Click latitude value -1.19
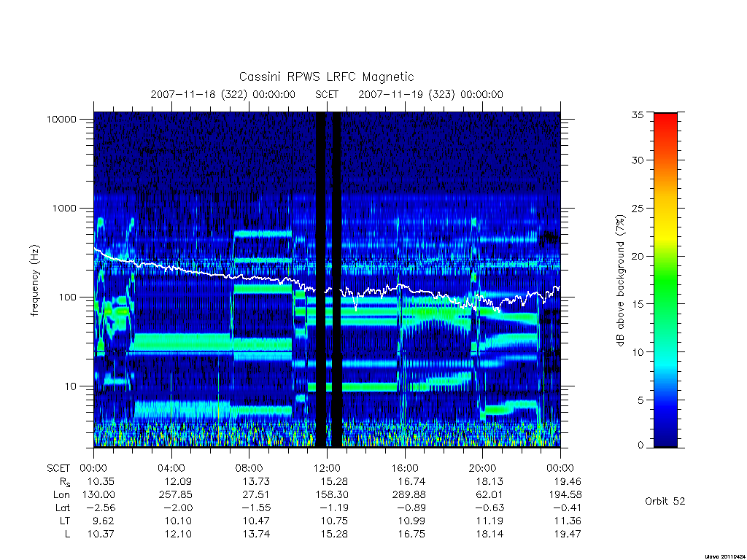 tap(334, 507)
